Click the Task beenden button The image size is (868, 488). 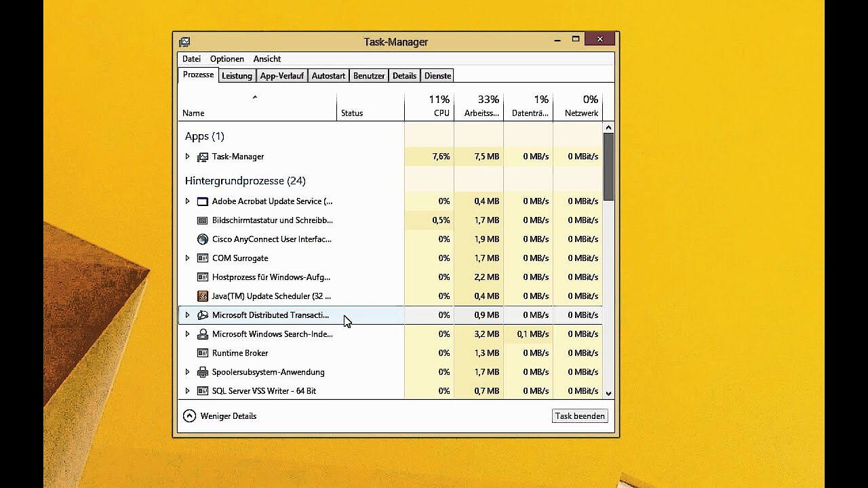point(580,416)
